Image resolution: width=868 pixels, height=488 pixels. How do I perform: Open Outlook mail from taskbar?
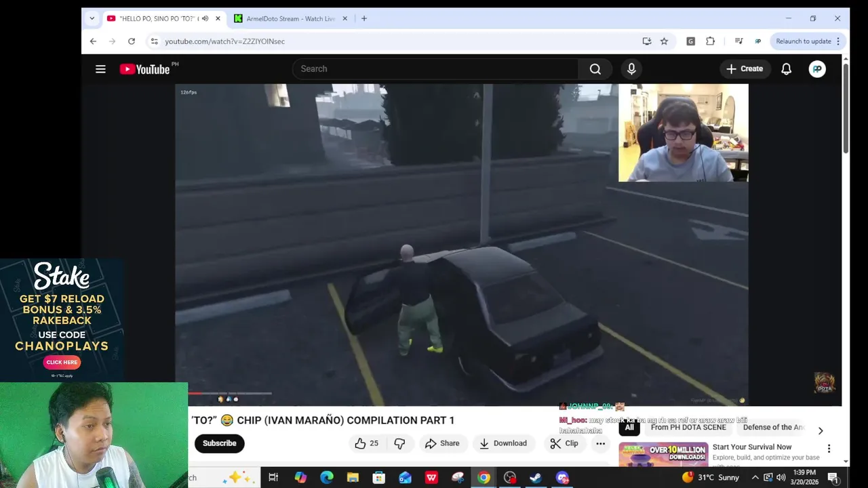coord(405,478)
